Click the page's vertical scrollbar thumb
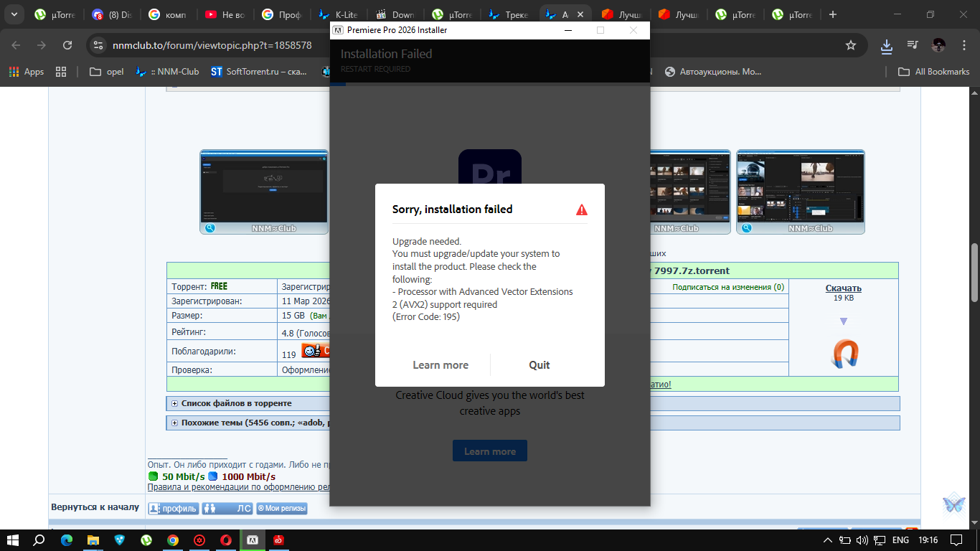 tap(974, 273)
